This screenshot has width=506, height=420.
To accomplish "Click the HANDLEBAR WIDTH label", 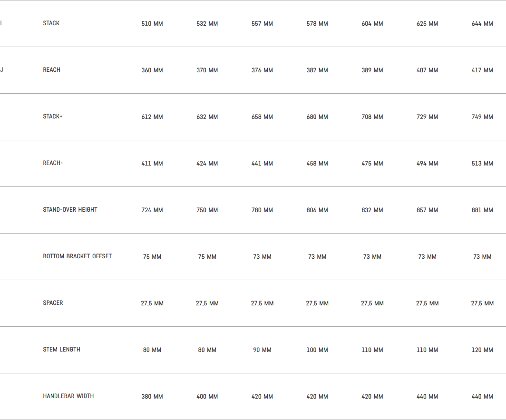I will tap(68, 396).
